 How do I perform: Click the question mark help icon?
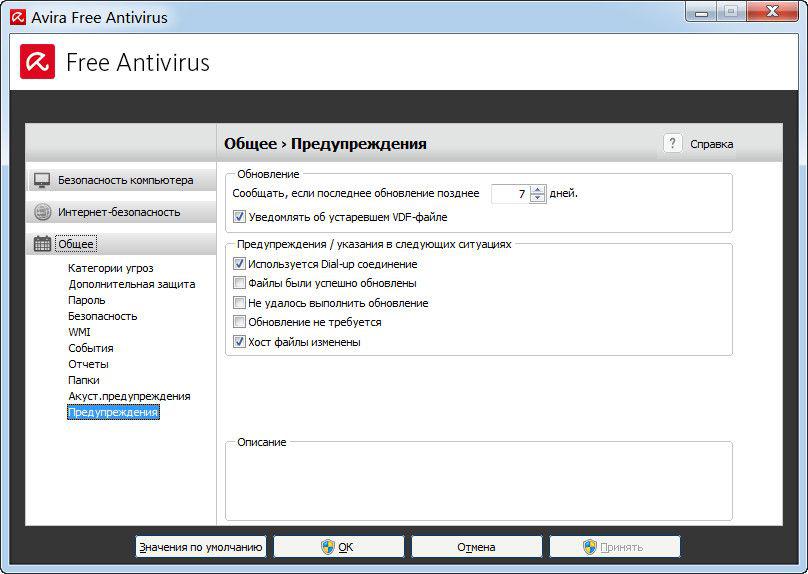click(672, 143)
